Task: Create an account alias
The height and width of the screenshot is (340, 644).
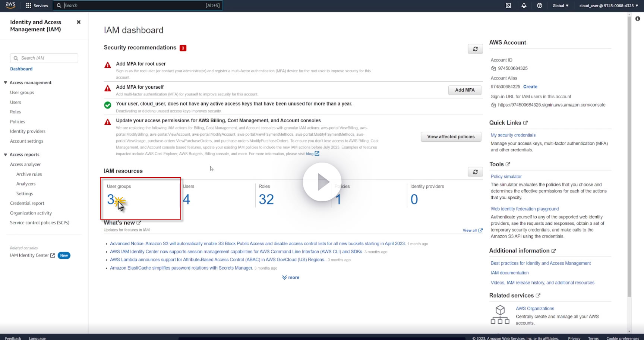Action: (530, 86)
